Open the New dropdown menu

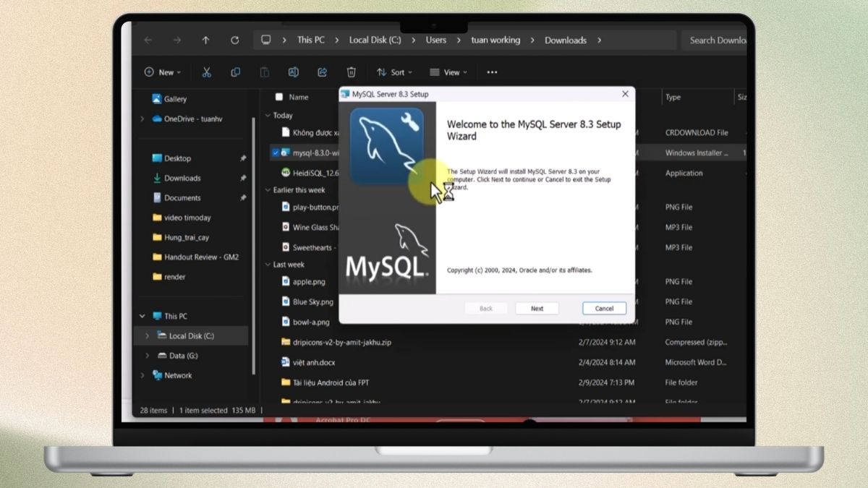(x=163, y=72)
